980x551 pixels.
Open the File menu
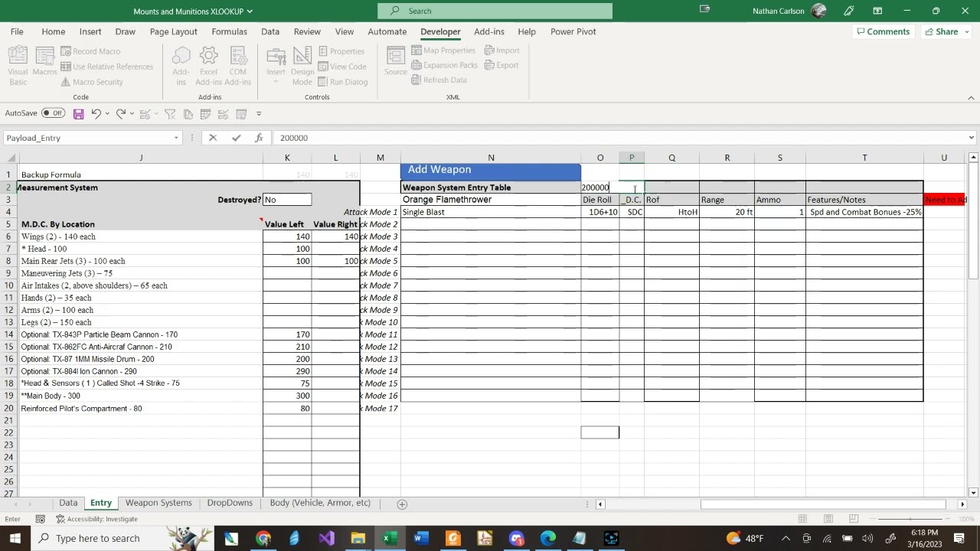tap(17, 31)
